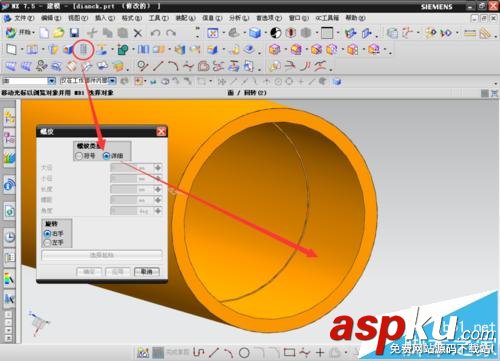Open the Analysis menu
Image resolution: width=500 pixels, height=361 pixels.
[x=239, y=18]
